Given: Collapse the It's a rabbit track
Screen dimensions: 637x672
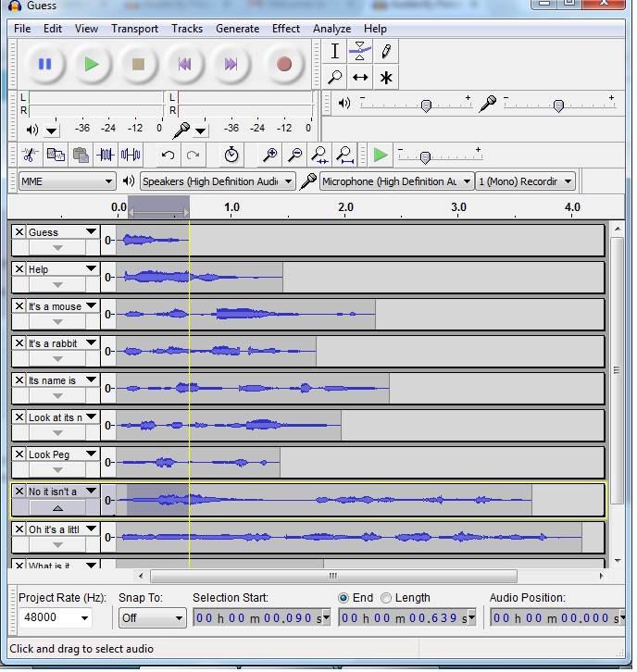Looking at the screenshot, I should tap(57, 359).
